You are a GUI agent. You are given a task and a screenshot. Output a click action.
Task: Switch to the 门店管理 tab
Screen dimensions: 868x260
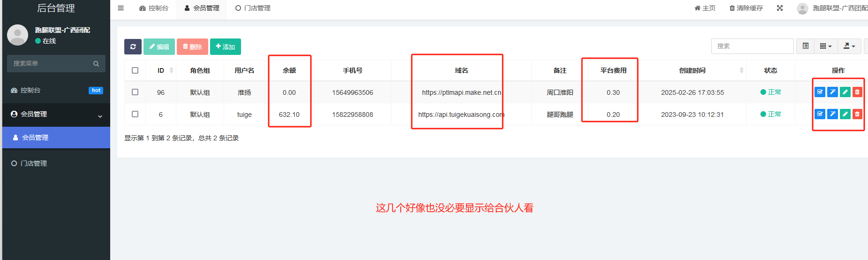click(253, 8)
